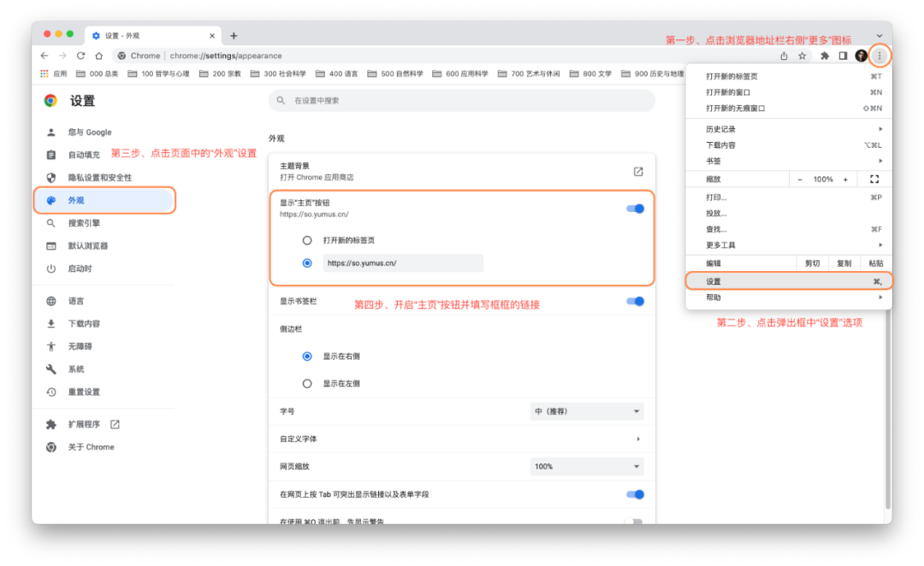The image size is (924, 566).
Task: Decrease zoom with minus button
Action: 800,180
